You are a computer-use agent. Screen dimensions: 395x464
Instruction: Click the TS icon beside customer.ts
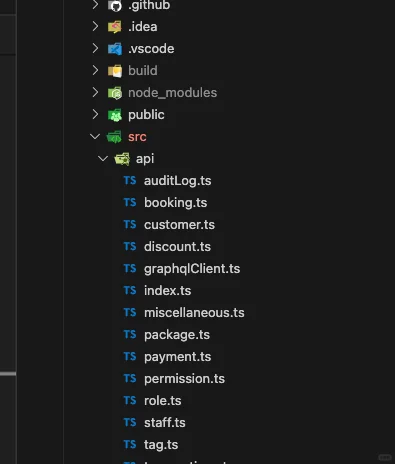(x=130, y=224)
